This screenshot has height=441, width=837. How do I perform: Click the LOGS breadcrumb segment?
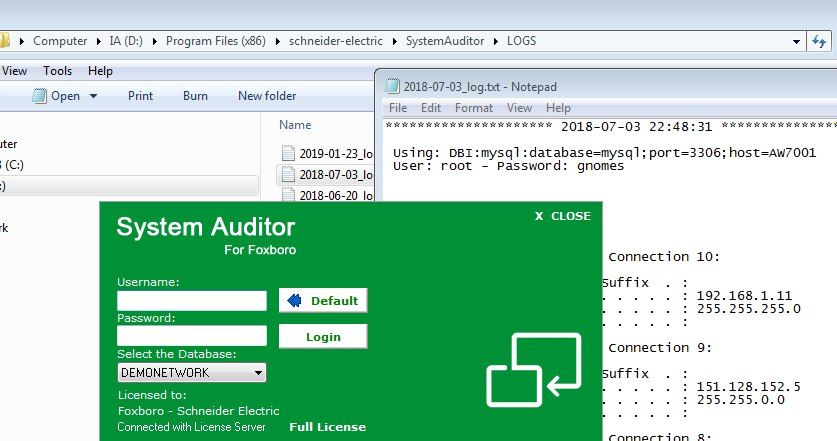(522, 41)
